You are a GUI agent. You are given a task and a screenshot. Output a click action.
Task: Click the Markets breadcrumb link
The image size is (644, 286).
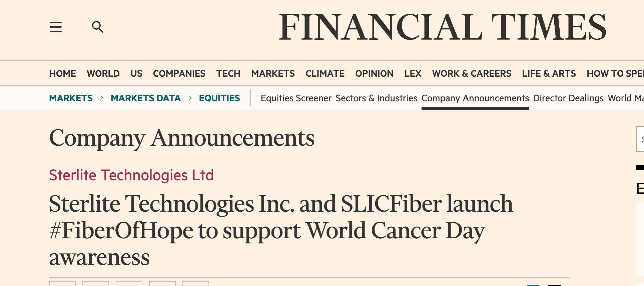(x=71, y=98)
